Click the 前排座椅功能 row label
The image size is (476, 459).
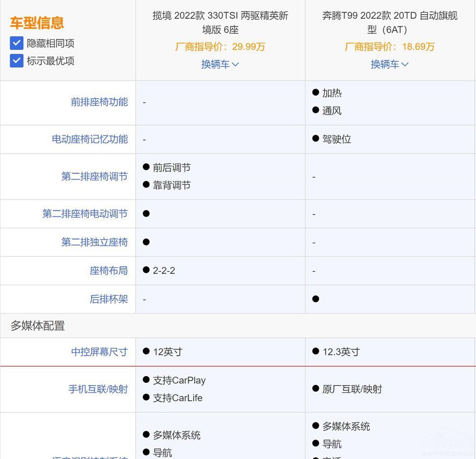(99, 102)
